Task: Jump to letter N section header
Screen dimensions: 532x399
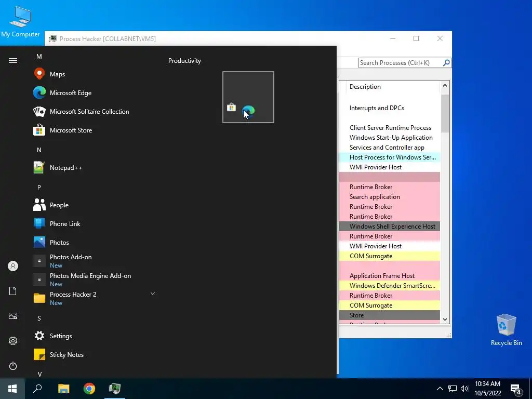Action: pos(39,150)
